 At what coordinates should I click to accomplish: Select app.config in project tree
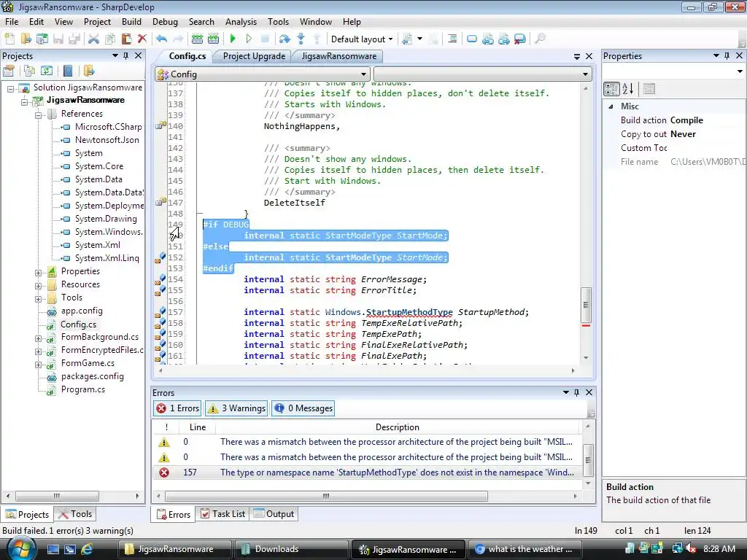[82, 311]
